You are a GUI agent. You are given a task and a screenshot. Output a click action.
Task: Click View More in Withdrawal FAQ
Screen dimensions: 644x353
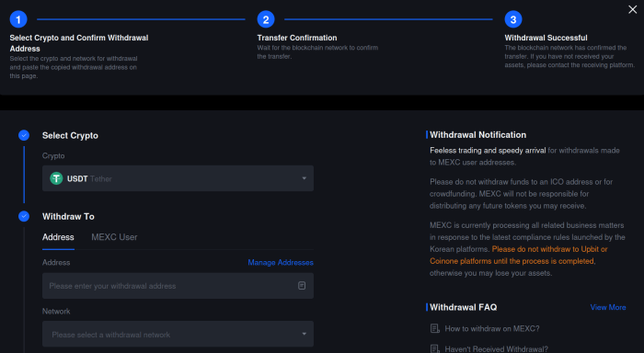608,307
